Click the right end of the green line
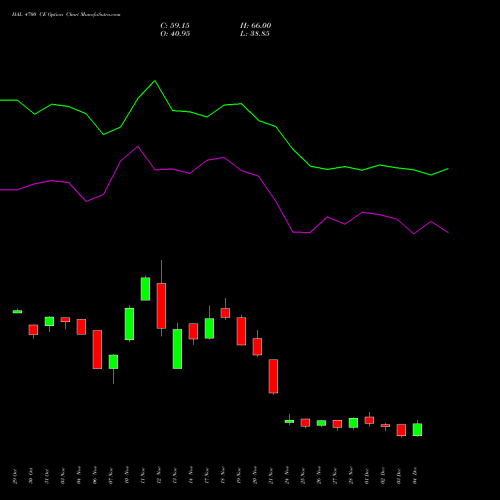This screenshot has height=500, width=500. (x=448, y=169)
